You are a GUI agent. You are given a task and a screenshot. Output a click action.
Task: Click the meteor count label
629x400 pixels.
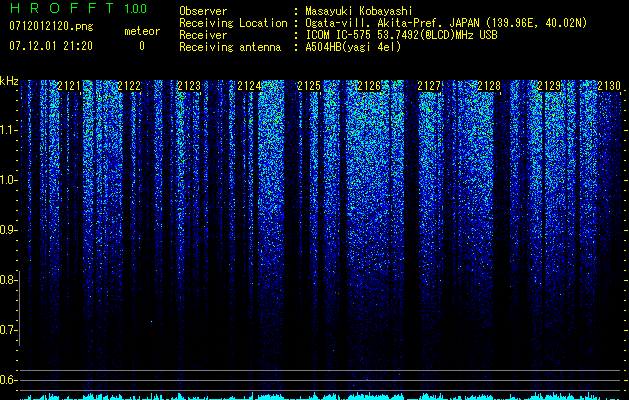pos(142,31)
